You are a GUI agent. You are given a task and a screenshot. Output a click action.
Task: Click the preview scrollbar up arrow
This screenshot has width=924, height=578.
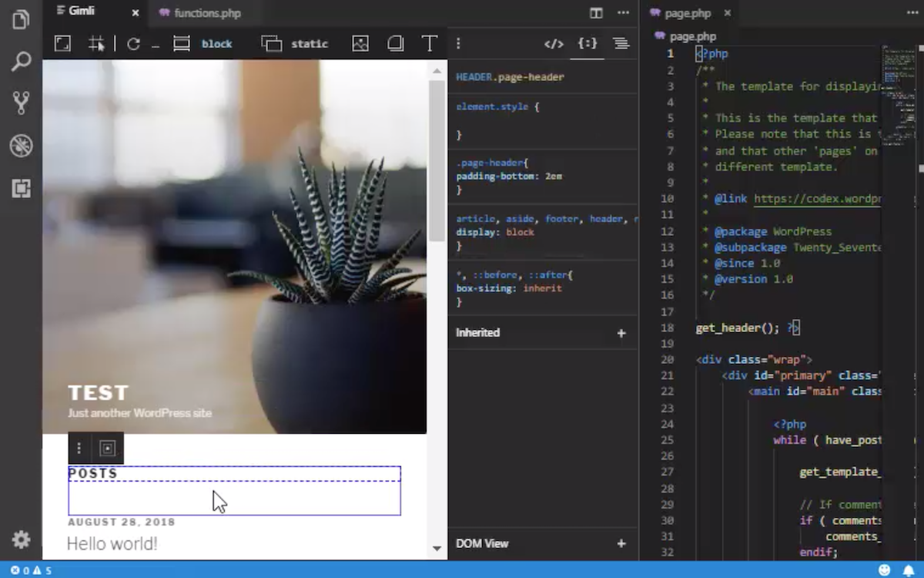coord(437,70)
